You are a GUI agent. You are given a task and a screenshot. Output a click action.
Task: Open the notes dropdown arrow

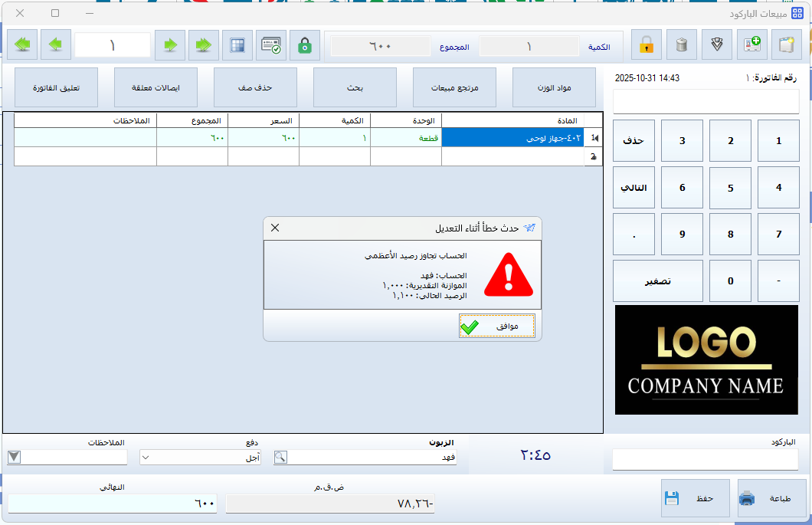[x=15, y=458]
